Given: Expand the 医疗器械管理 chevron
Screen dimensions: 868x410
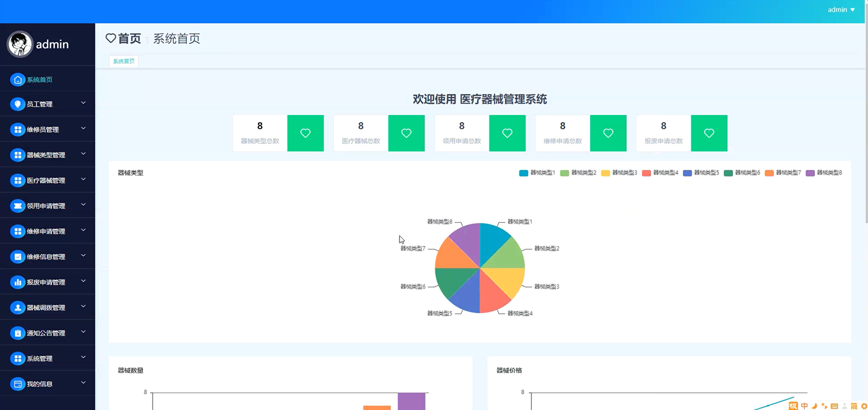Looking at the screenshot, I should point(83,179).
